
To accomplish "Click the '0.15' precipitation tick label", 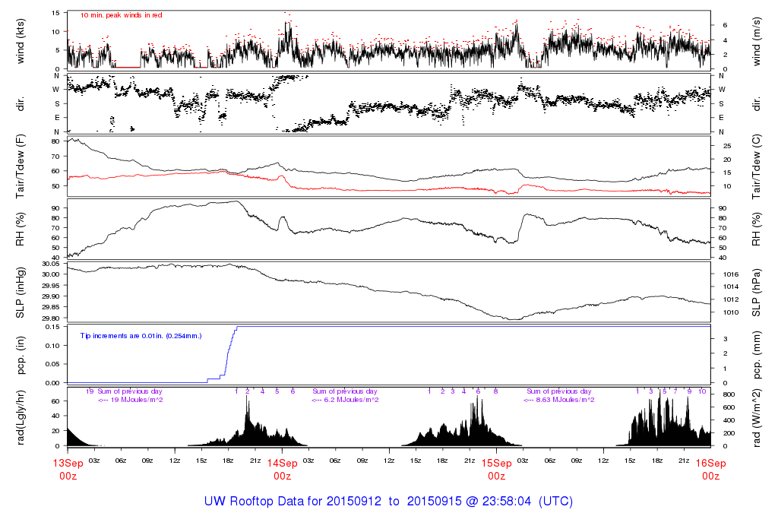I will click(52, 327).
